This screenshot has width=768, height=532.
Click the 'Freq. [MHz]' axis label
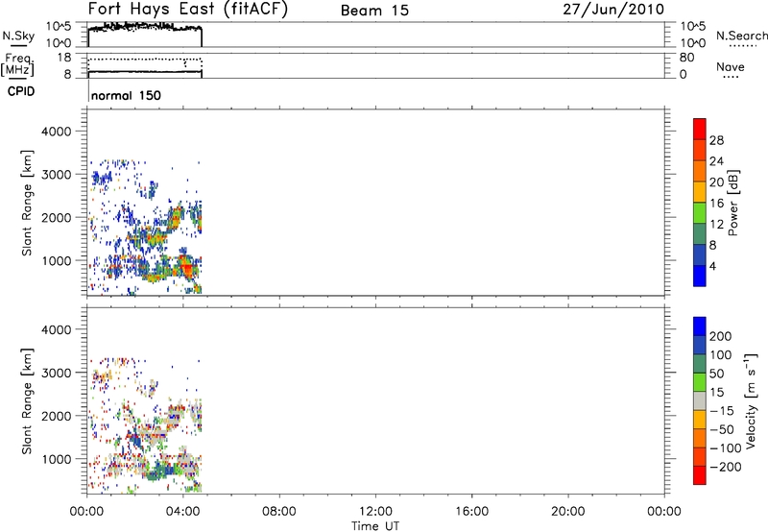18,64
